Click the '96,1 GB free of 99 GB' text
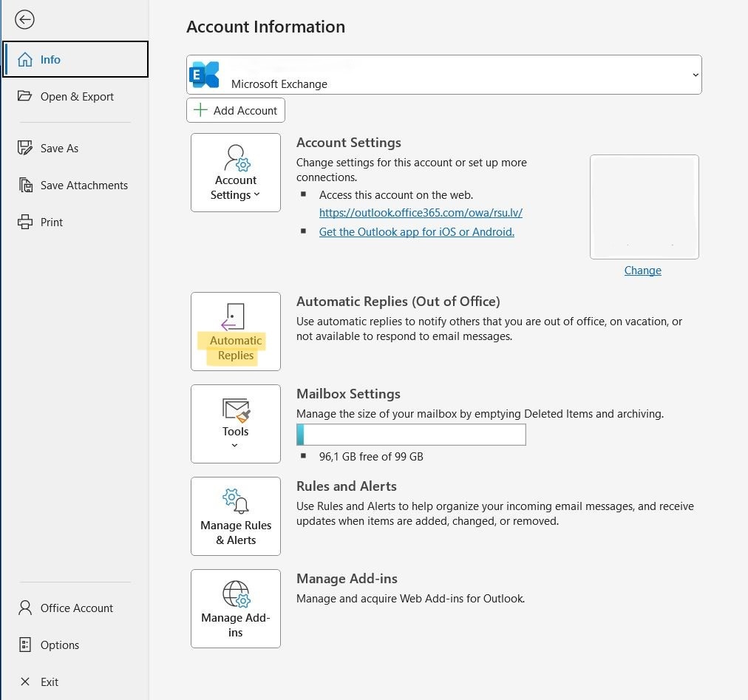This screenshot has height=700, width=748. [371, 457]
